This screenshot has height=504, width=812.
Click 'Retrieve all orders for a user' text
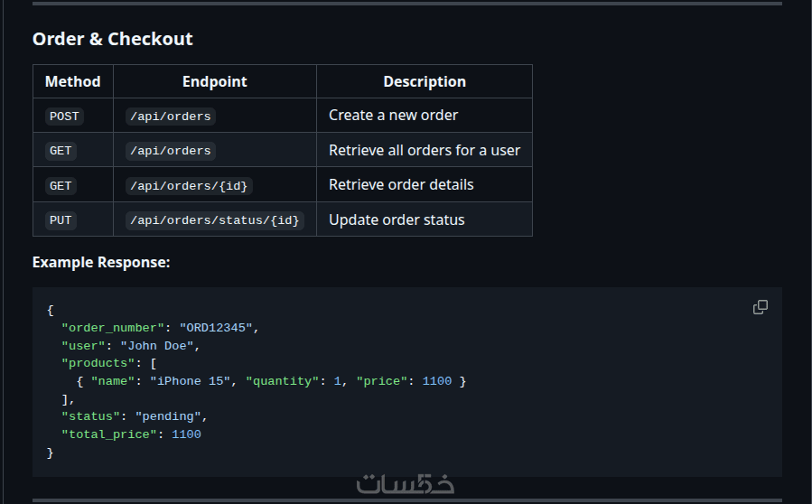(x=425, y=150)
